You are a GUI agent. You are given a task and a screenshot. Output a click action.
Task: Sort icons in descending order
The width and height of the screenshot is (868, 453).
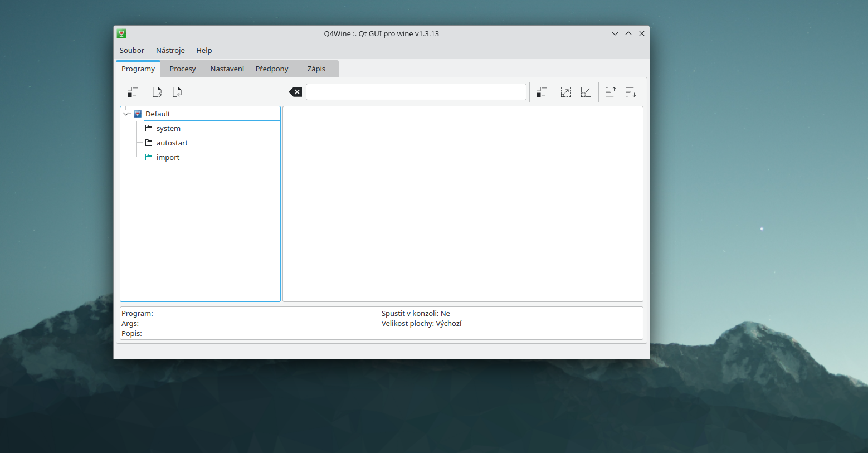pyautogui.click(x=631, y=92)
